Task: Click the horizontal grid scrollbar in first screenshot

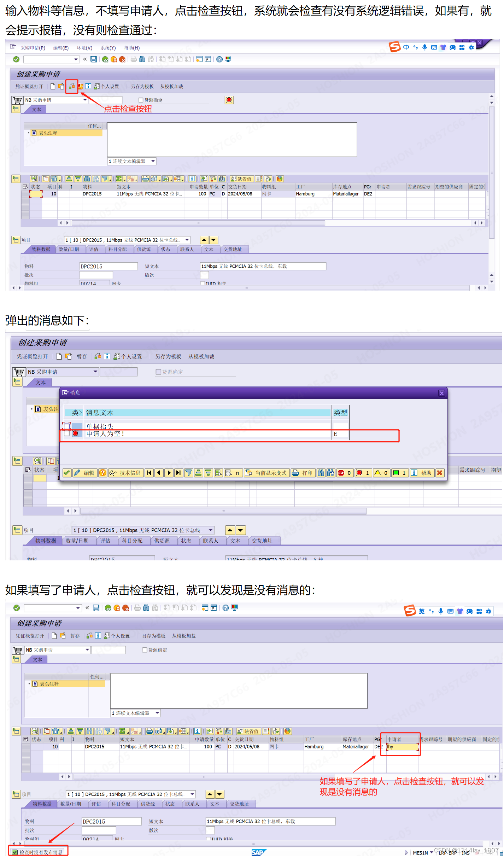Action: click(x=198, y=223)
